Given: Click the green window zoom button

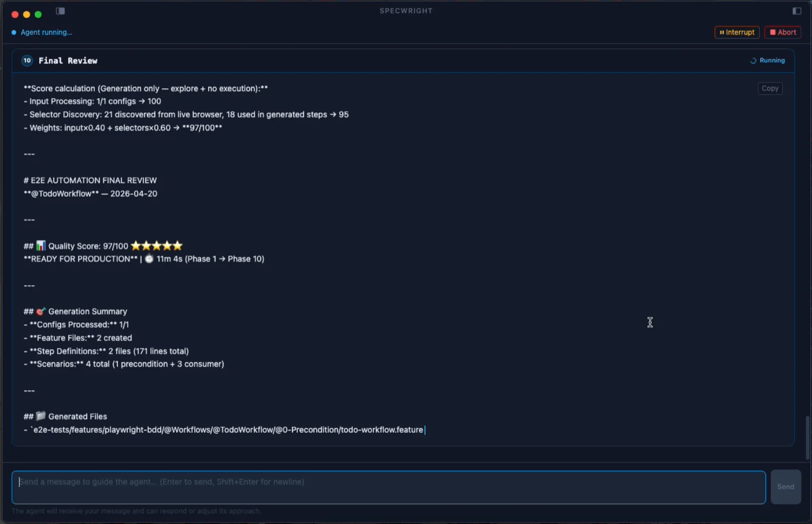Looking at the screenshot, I should click(x=38, y=15).
